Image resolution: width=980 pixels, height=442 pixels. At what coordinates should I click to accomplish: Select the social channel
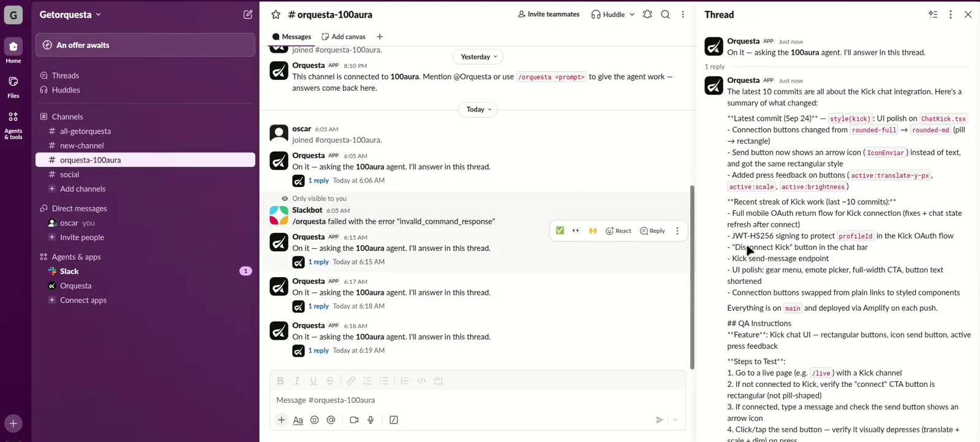145,175
